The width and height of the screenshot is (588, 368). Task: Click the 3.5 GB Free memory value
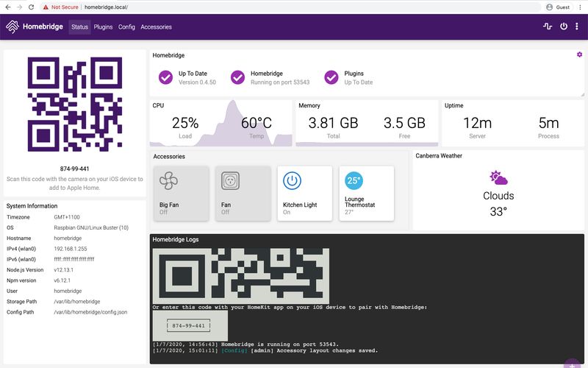404,123
